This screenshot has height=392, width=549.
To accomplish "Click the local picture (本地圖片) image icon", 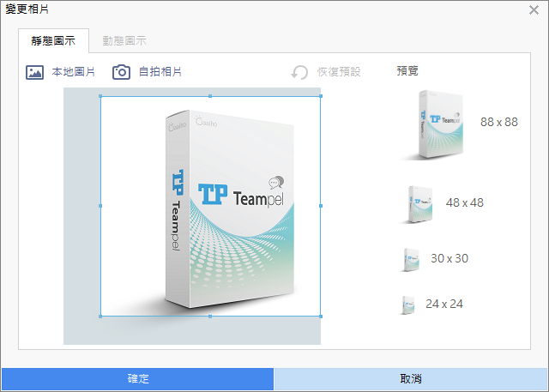I will (x=34, y=72).
